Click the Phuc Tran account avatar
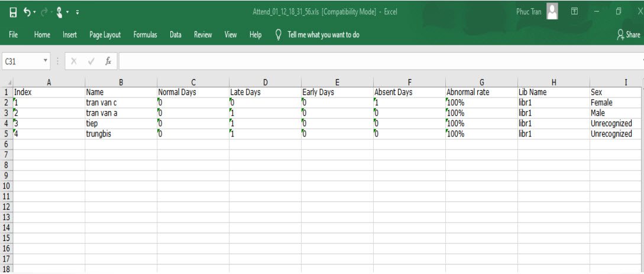Viewport: 644px width, 274px height. pyautogui.click(x=552, y=12)
